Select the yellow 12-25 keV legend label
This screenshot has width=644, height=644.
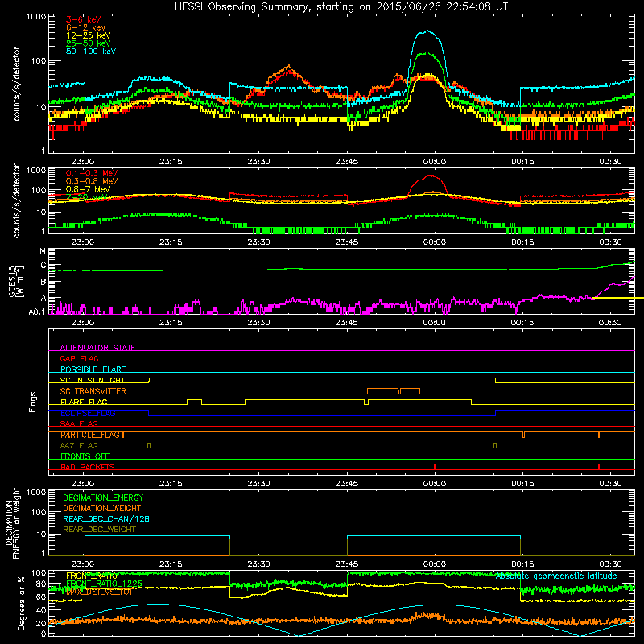click(x=88, y=35)
